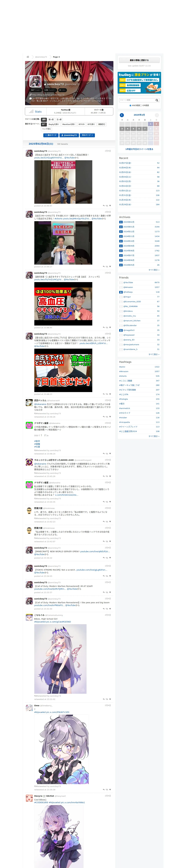186x868 pixels.
Task: Like the tweet posted at 23:49:47
Action: pos(110,206)
